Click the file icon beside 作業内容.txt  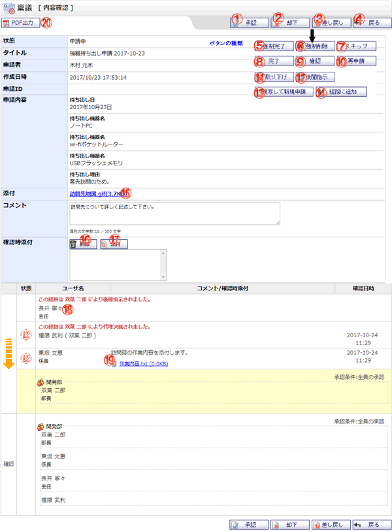coord(114,364)
